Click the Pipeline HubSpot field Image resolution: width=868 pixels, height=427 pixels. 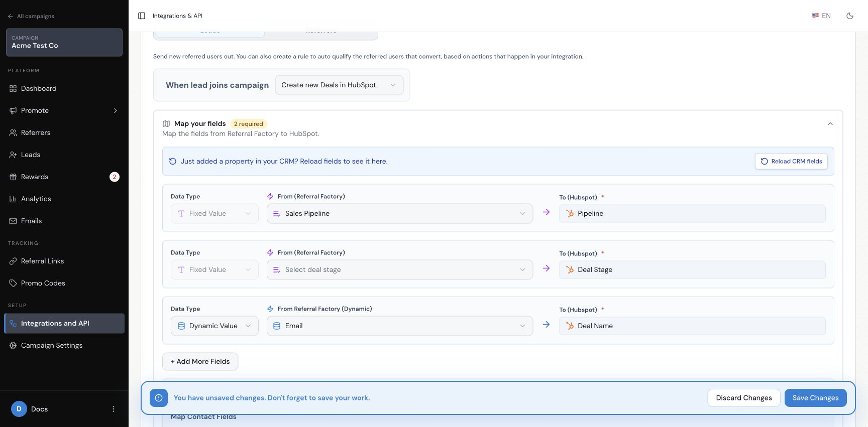(692, 213)
